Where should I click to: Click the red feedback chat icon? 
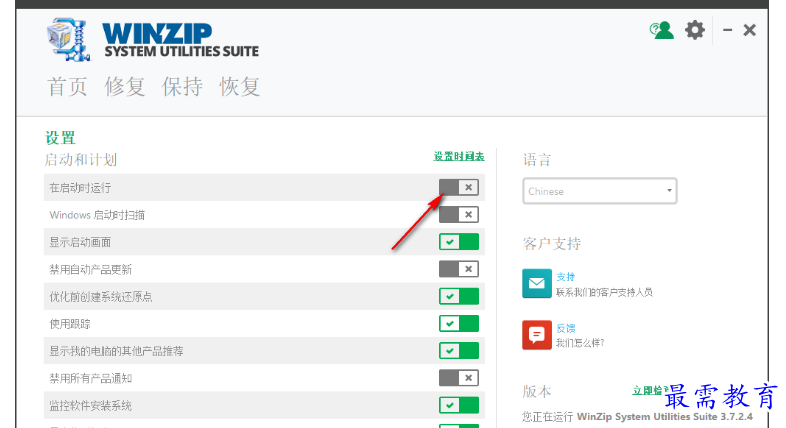(536, 334)
